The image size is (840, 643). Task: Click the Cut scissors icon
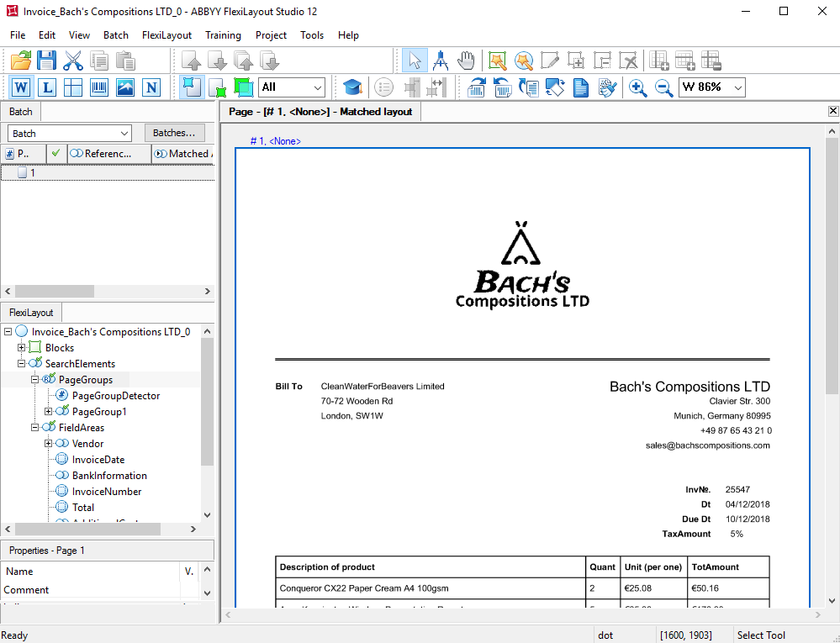pos(73,61)
